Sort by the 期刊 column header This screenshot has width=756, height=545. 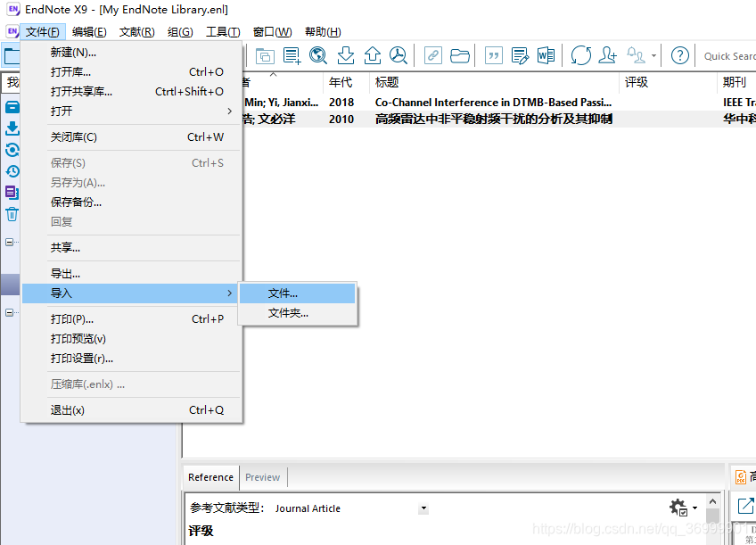coord(736,82)
